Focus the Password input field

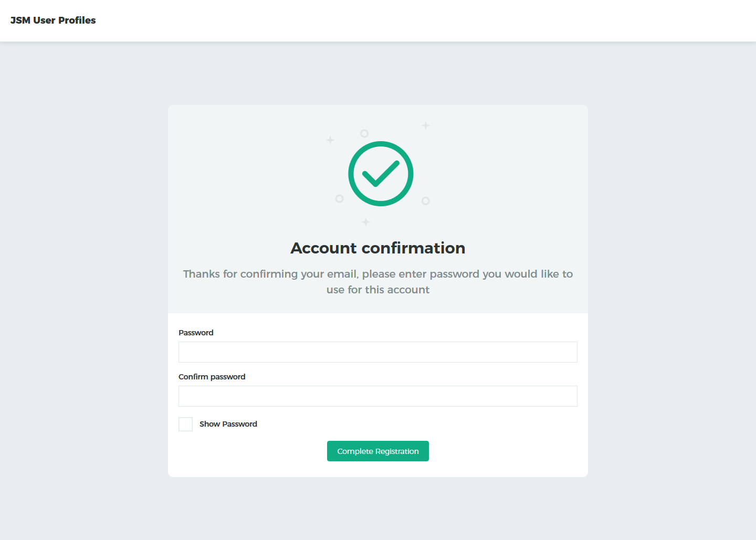[378, 352]
